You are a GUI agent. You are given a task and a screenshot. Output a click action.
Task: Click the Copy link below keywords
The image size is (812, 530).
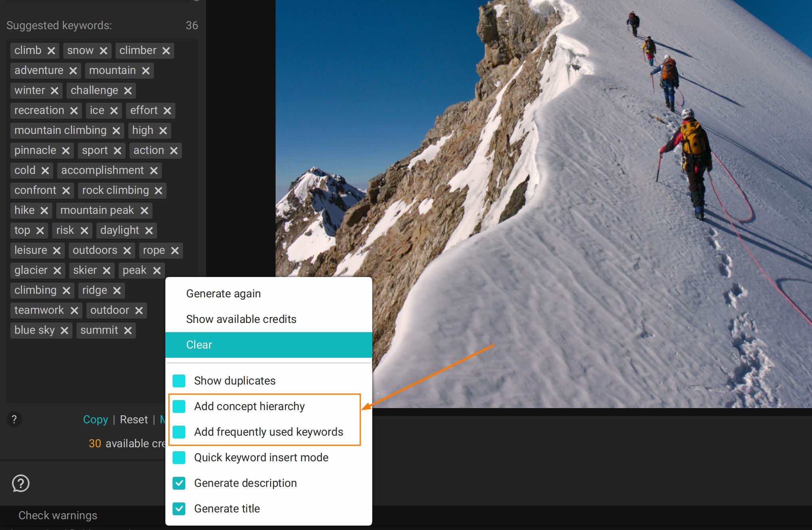click(x=95, y=420)
